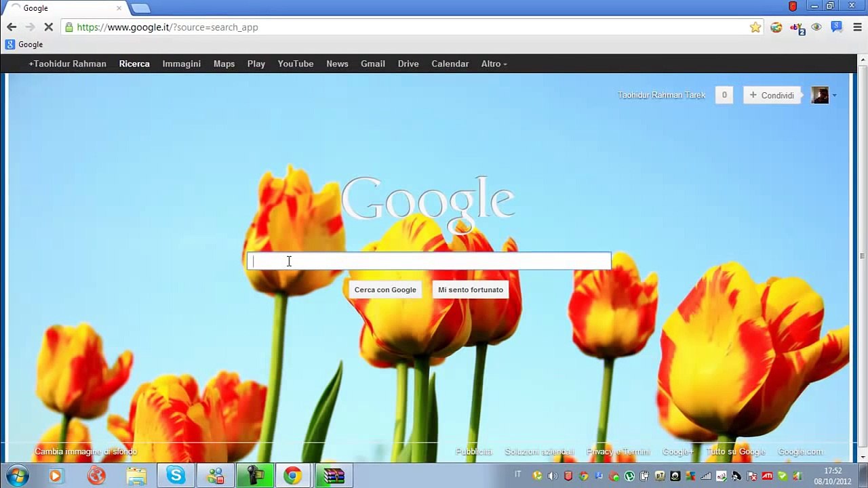Open YouTube from the Google bar
Screen dimensions: 868x488
pos(295,64)
